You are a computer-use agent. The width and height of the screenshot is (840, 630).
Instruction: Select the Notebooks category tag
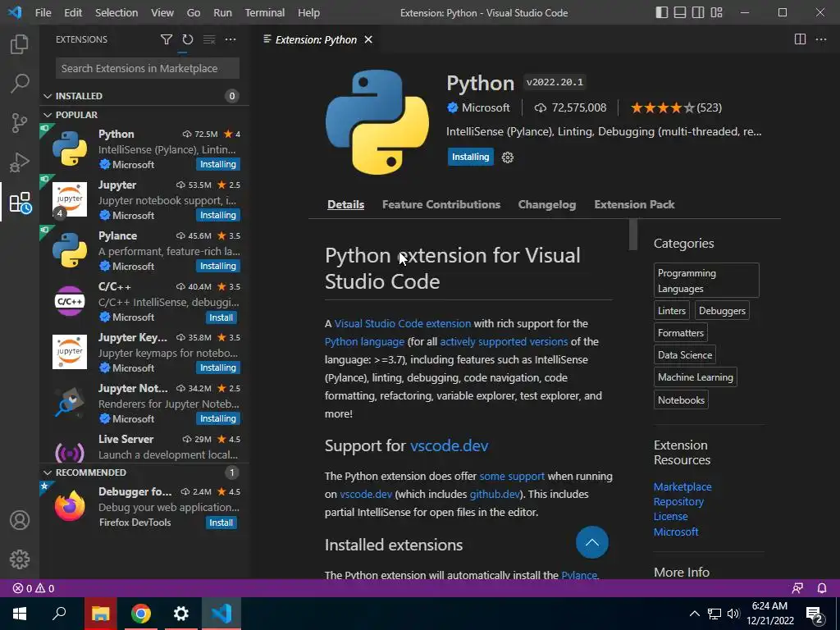click(681, 400)
